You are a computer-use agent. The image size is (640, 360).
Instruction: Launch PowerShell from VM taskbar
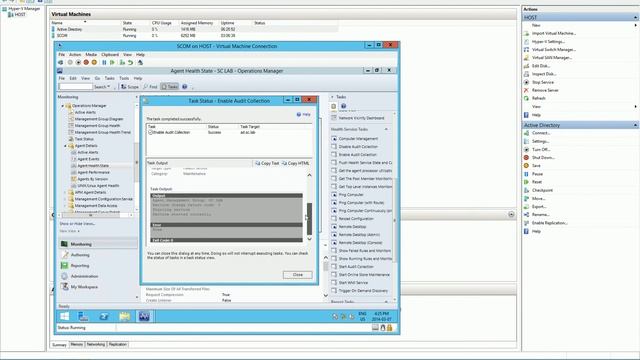(x=104, y=316)
